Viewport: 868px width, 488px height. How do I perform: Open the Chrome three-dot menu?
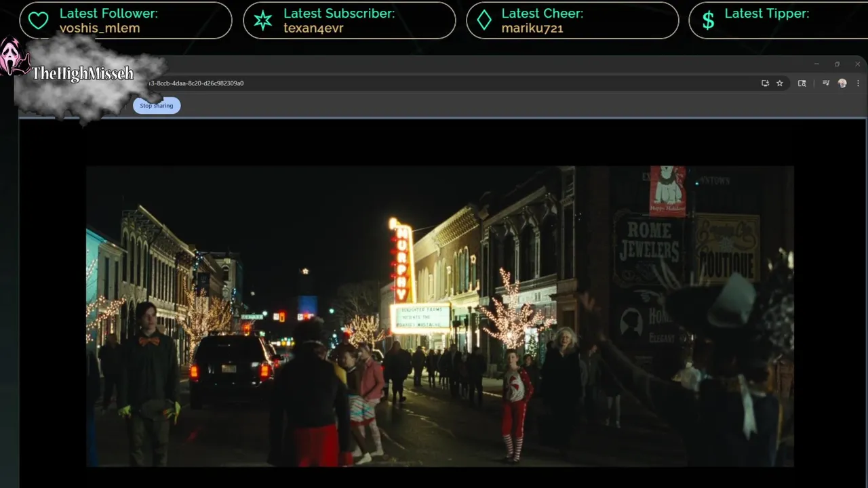coord(858,83)
